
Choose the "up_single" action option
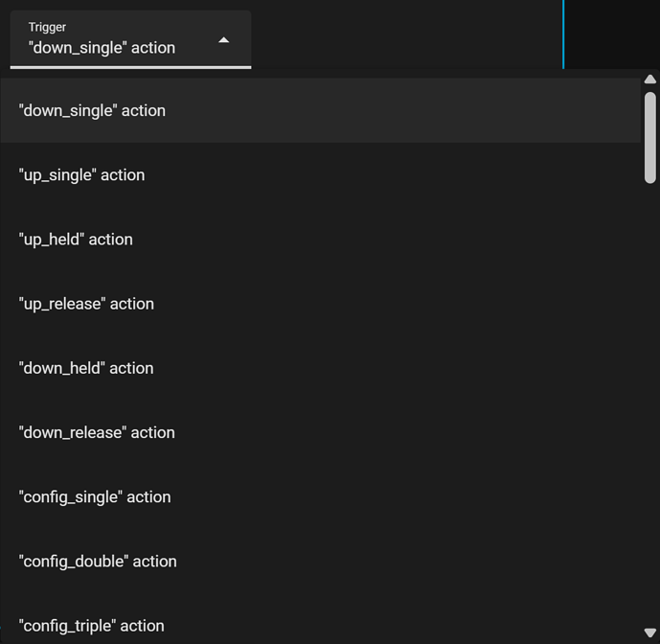(x=81, y=175)
